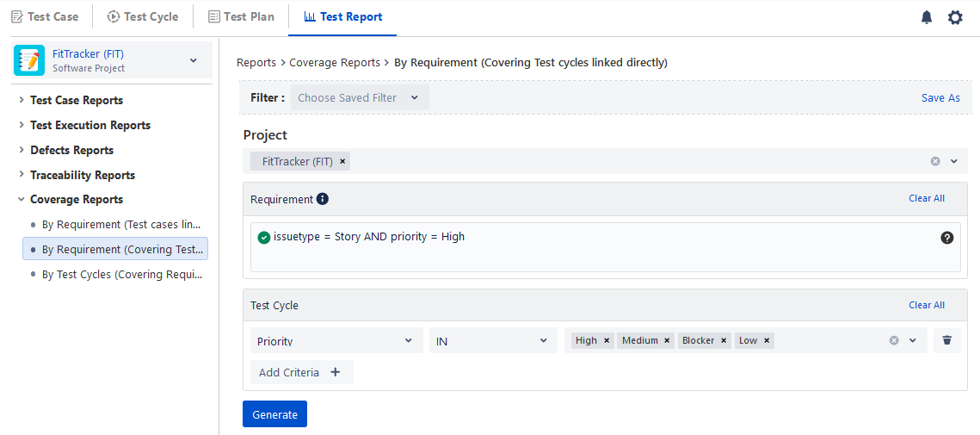The height and width of the screenshot is (435, 980).
Task: Select By Requirement (Covering Test cycles) report
Action: point(116,249)
